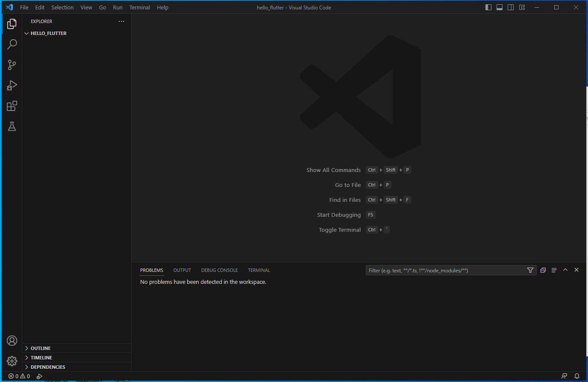Maximize the panel with the up chevron
Screen dimensions: 588x382
click(x=565, y=270)
